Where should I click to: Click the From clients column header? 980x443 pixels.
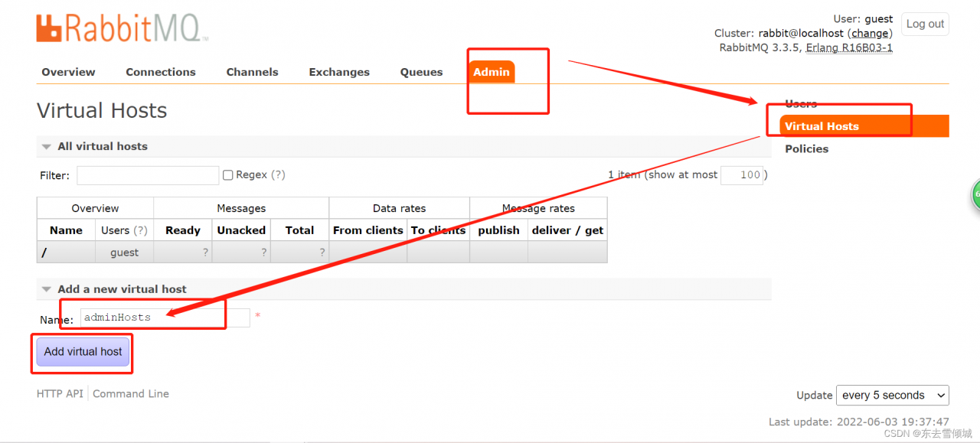(x=368, y=230)
